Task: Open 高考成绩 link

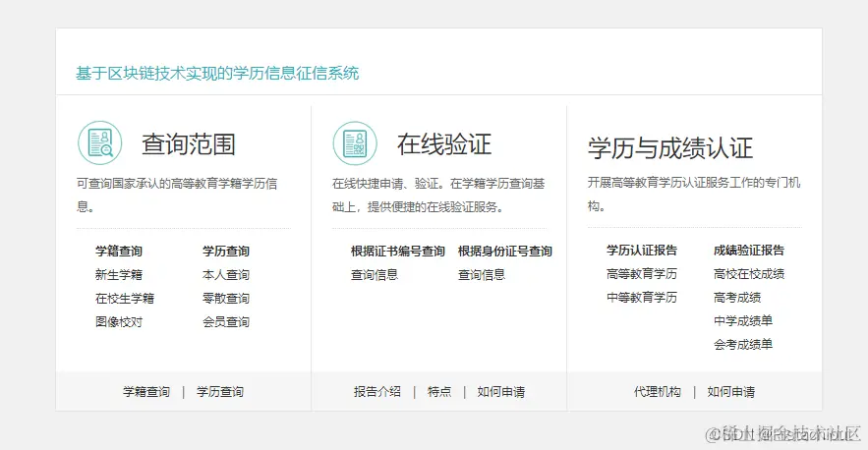Action: [737, 298]
